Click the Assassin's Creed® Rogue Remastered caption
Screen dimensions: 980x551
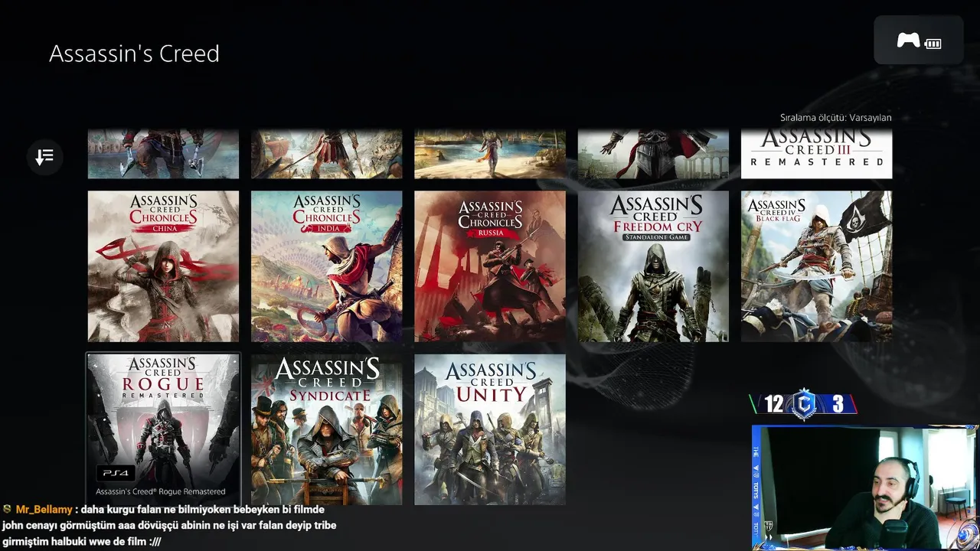click(161, 492)
